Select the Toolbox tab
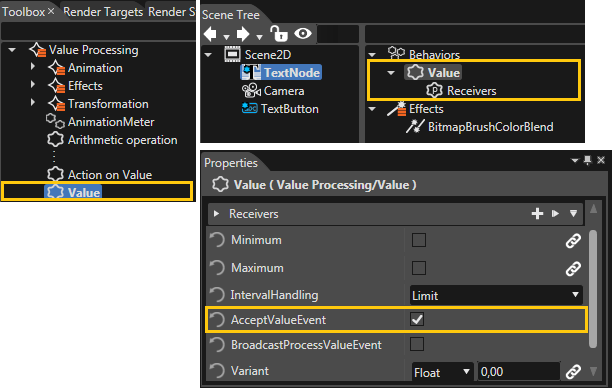Screen dimensions: 613x389 tap(23, 12)
